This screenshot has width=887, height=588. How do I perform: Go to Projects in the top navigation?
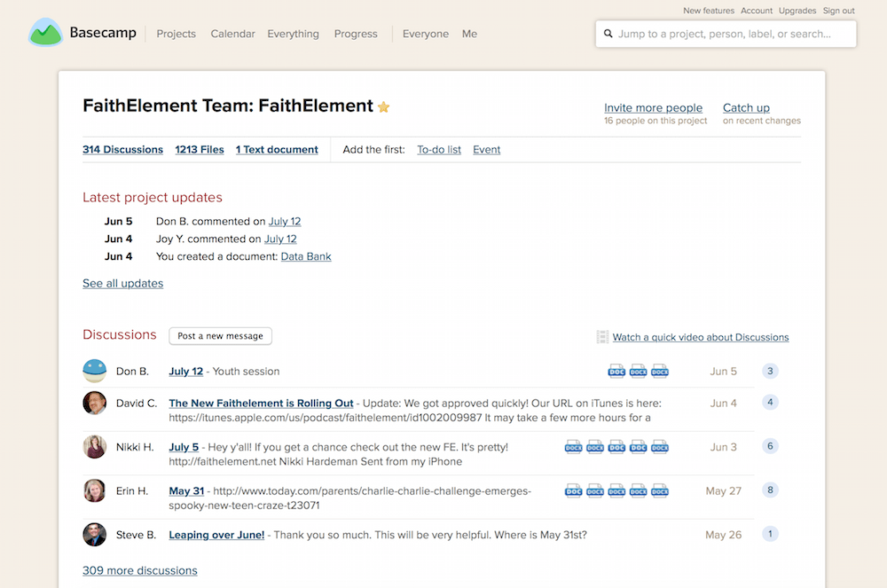(x=176, y=34)
